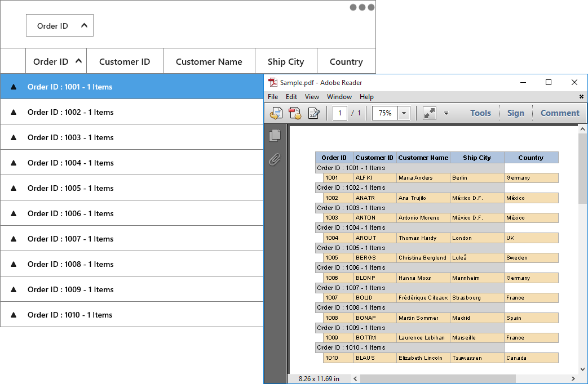The image size is (588, 384).
Task: Open the attachments paperclip panel
Action: pyautogui.click(x=275, y=159)
